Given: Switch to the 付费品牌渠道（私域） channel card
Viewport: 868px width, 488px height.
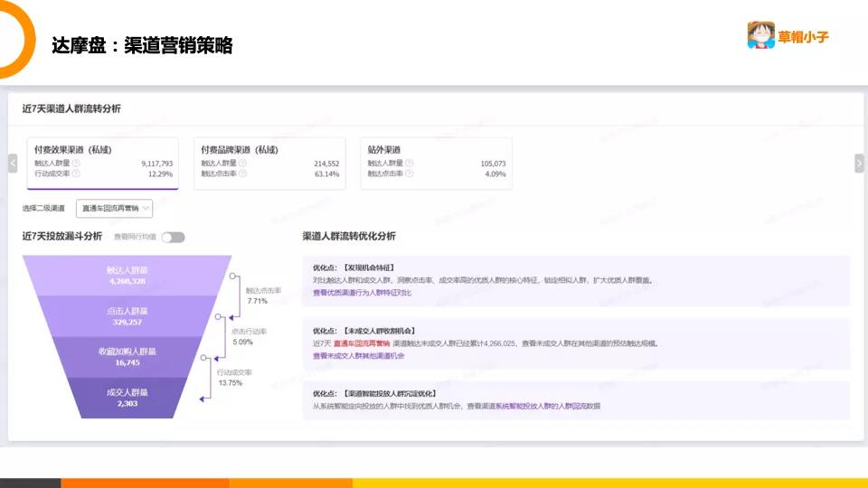Looking at the screenshot, I should (269, 163).
